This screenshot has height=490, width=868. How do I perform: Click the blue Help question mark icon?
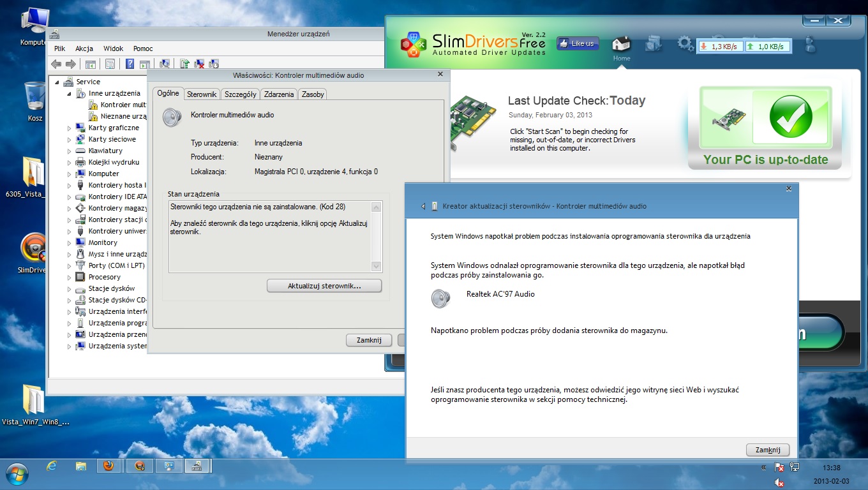coord(130,64)
